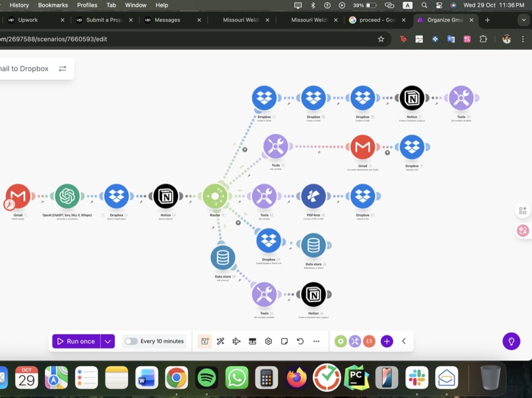Open dropdown arrow next to Run once
The height and width of the screenshot is (398, 532).
point(108,341)
